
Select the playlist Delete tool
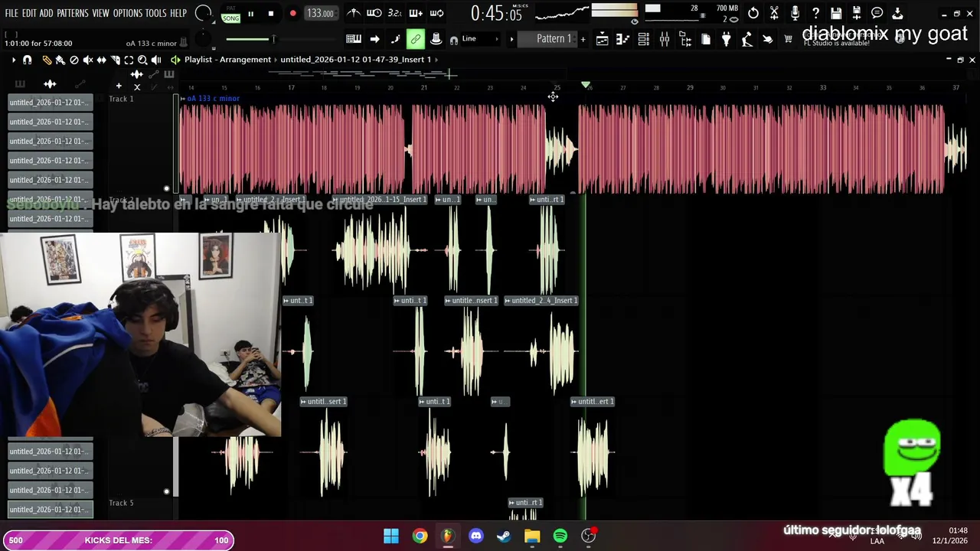tap(74, 60)
